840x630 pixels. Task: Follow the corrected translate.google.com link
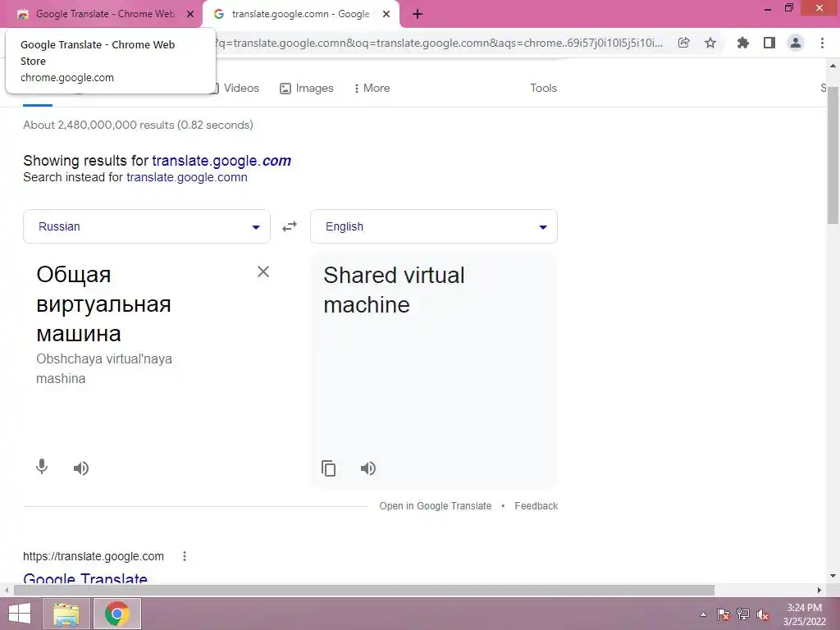pos(221,161)
